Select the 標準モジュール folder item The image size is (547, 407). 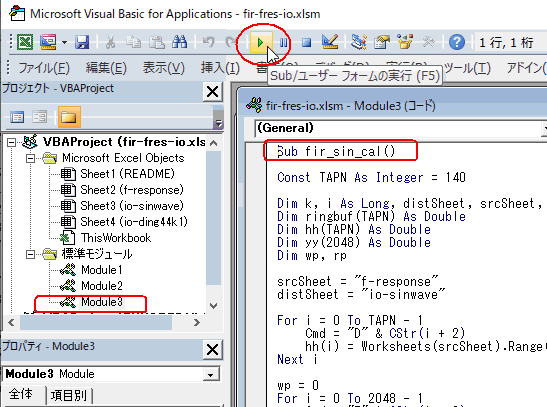point(97,254)
